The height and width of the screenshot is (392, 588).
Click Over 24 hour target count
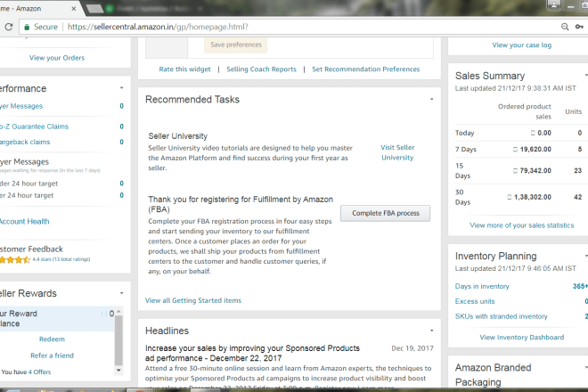click(x=121, y=195)
